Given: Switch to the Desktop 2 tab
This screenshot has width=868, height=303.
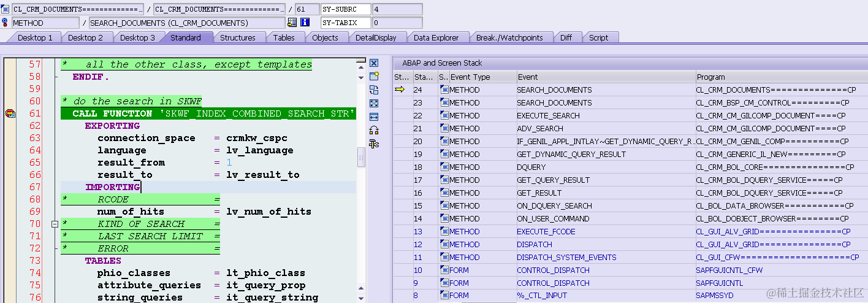Looking at the screenshot, I should click(85, 37).
